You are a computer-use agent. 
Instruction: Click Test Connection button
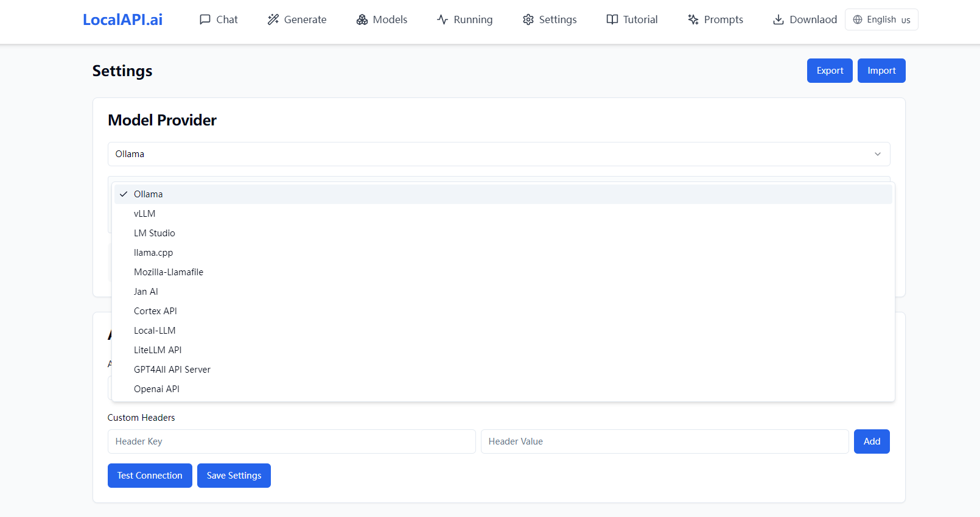pos(150,476)
